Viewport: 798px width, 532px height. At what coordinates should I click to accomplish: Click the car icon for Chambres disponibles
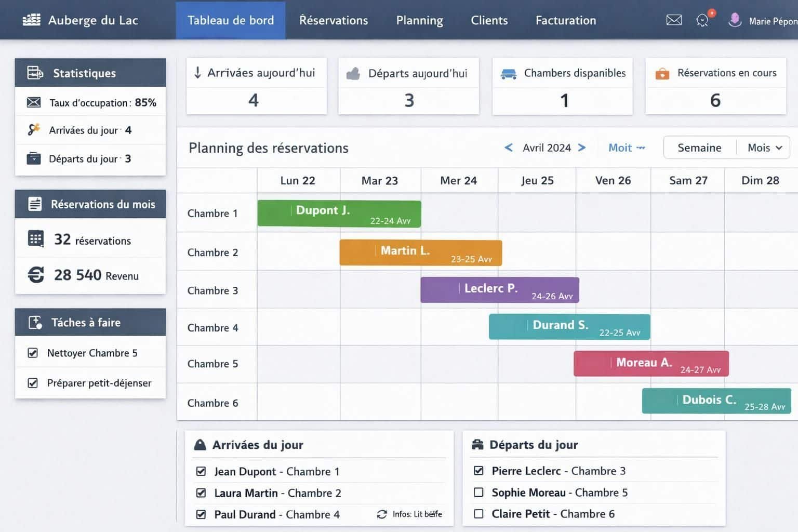pos(508,74)
